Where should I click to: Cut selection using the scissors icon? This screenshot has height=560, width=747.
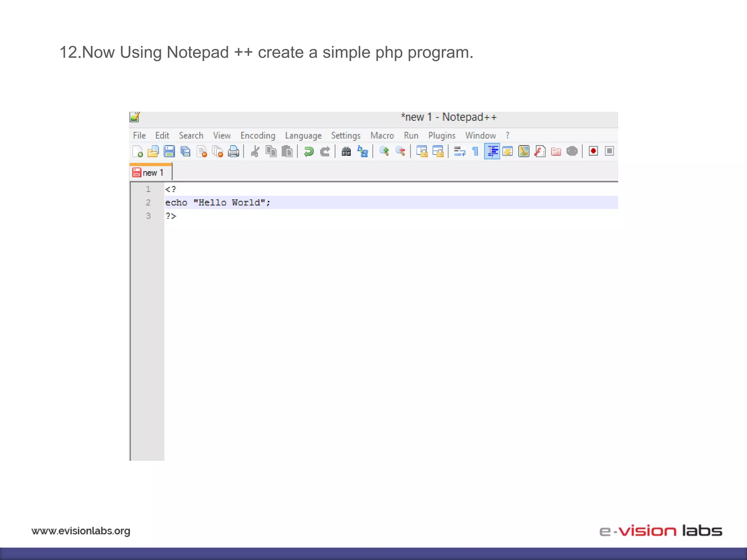coord(255,151)
